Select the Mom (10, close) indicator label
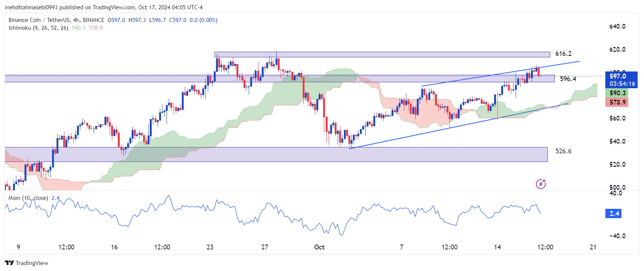 click(x=28, y=198)
